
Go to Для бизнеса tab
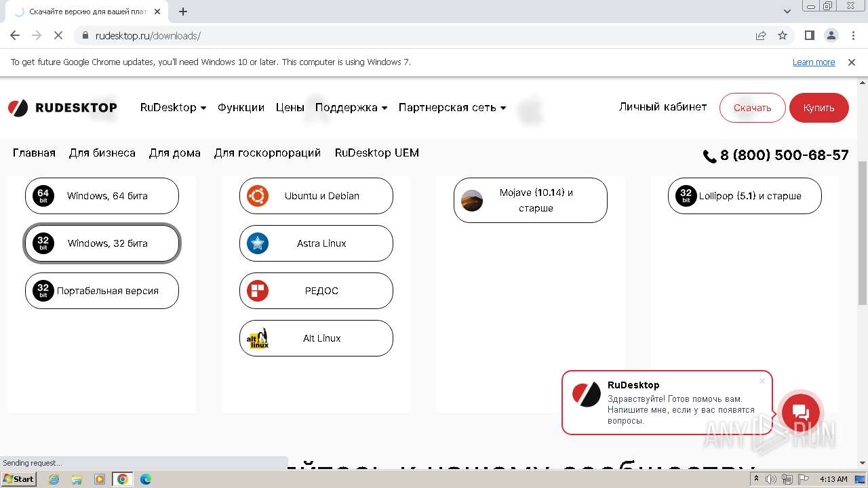coord(102,153)
